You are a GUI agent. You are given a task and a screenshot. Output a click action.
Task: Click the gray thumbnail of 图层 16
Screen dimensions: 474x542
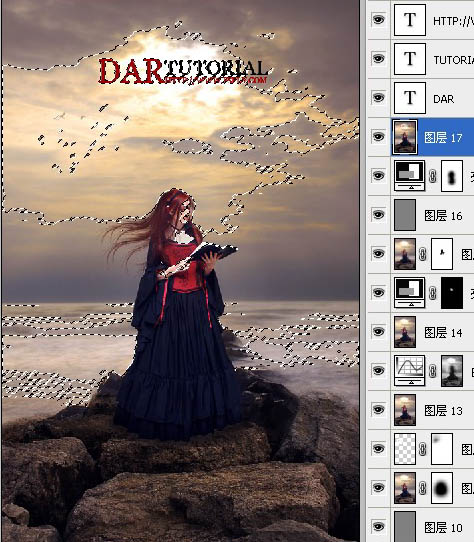point(405,215)
